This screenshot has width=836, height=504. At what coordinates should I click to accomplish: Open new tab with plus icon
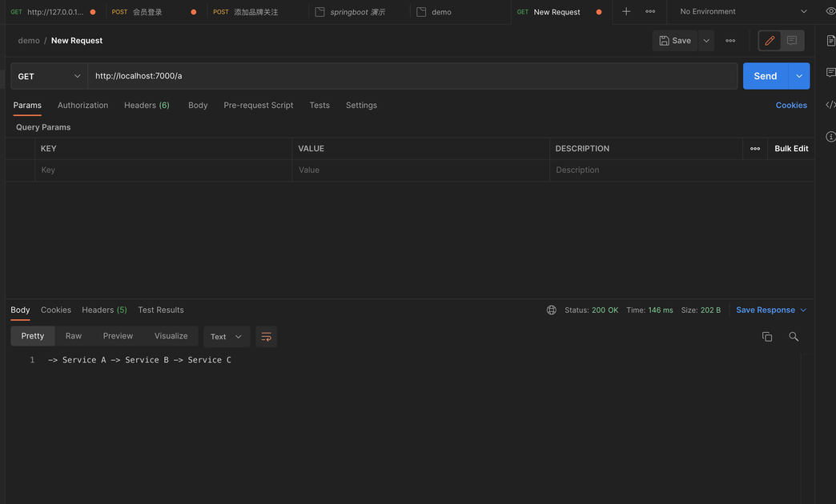pos(626,11)
